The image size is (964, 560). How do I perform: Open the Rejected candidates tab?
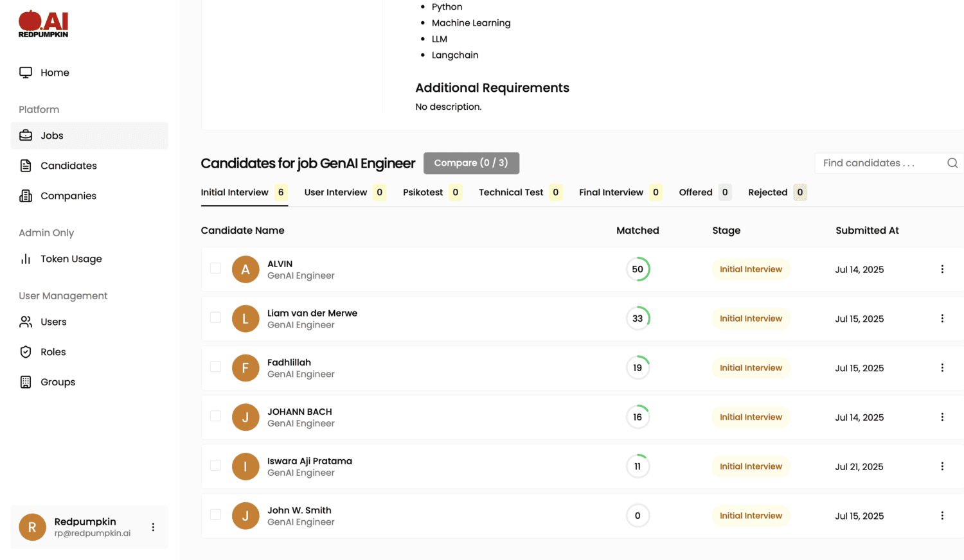768,192
